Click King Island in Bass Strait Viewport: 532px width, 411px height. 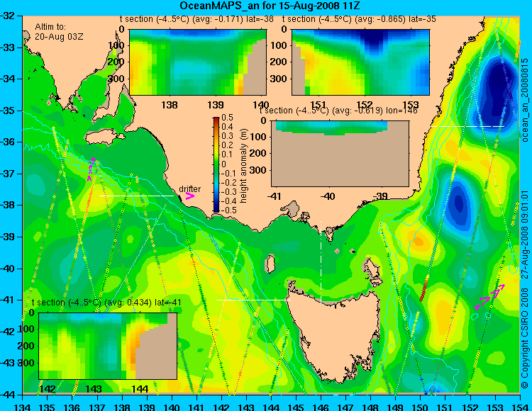pos(270,264)
